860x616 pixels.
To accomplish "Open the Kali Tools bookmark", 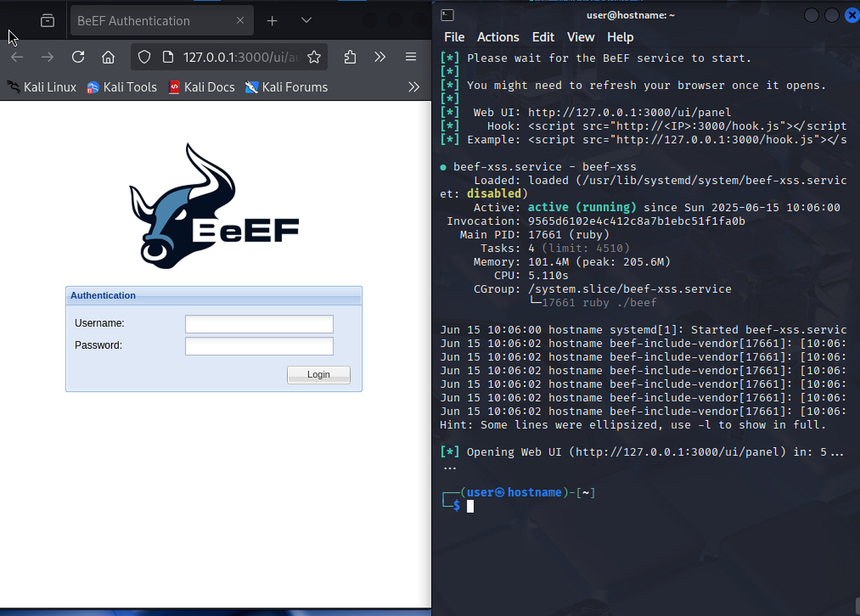I will [122, 87].
